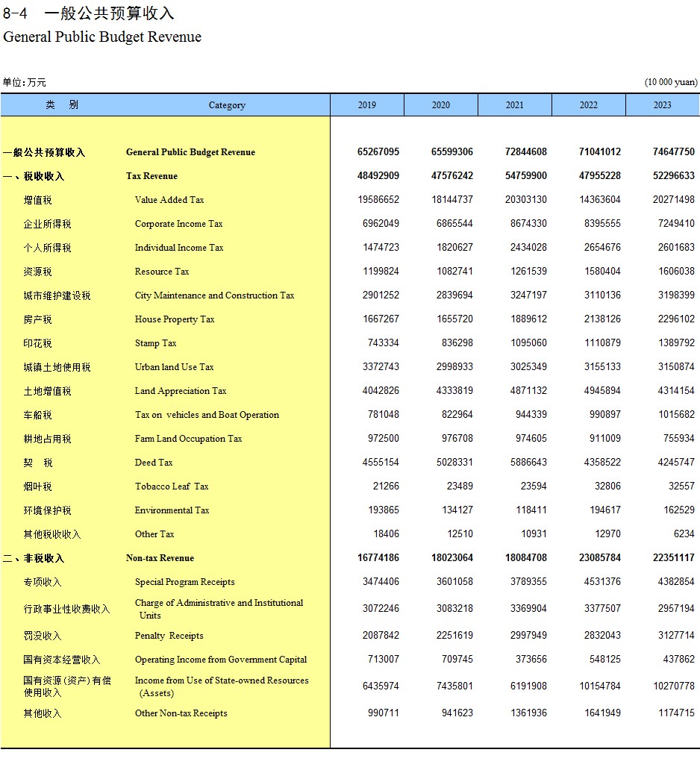Click the 2022 column header
Image resolution: width=700 pixels, height=773 pixels.
click(589, 105)
